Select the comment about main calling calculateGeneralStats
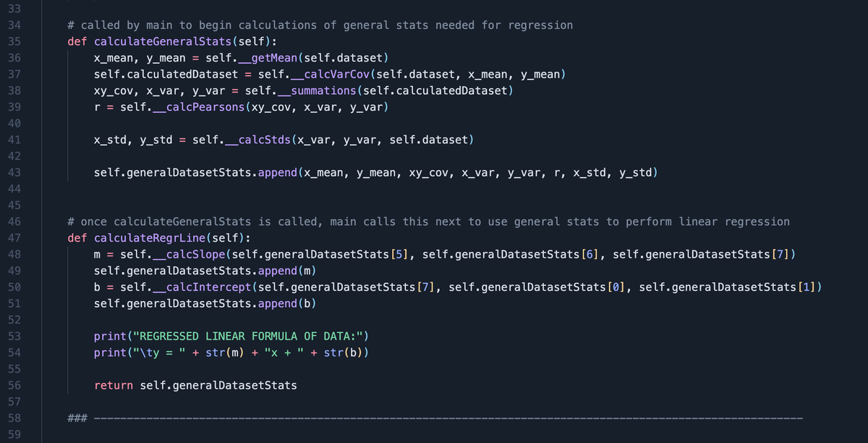This screenshot has width=868, height=443. click(318, 25)
